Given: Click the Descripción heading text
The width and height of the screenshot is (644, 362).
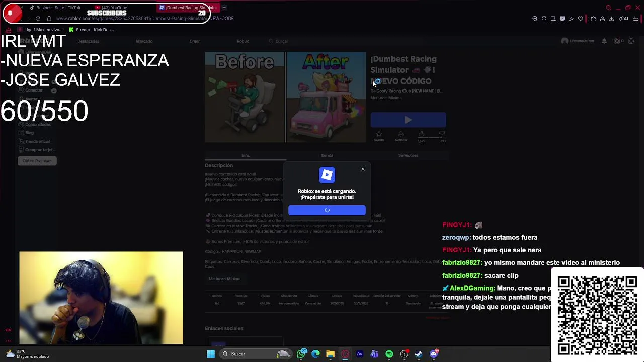Looking at the screenshot, I should point(219,165).
